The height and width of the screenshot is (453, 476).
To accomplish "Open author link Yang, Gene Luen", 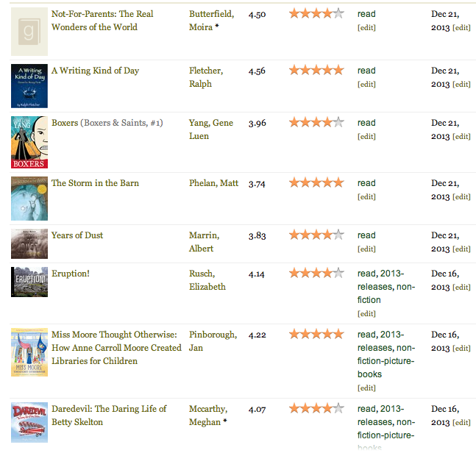I will [x=211, y=129].
